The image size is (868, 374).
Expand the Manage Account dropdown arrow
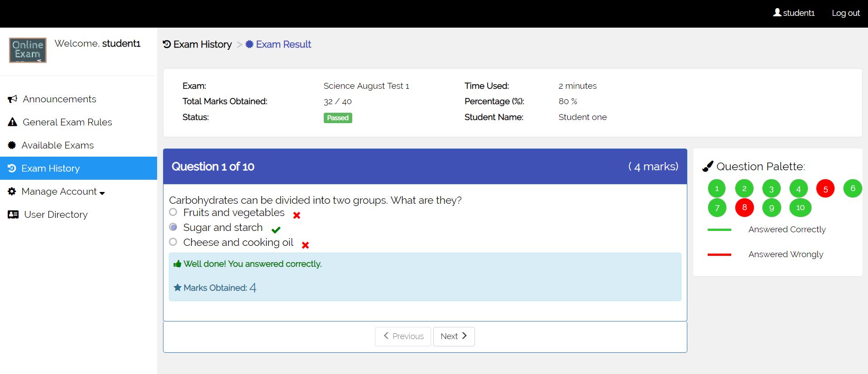click(102, 193)
